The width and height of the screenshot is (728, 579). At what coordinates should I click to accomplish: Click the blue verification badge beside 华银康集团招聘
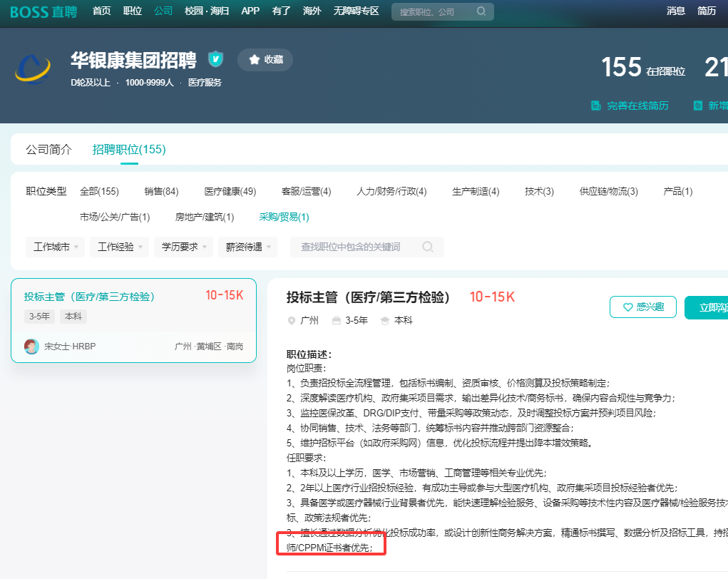pos(215,60)
